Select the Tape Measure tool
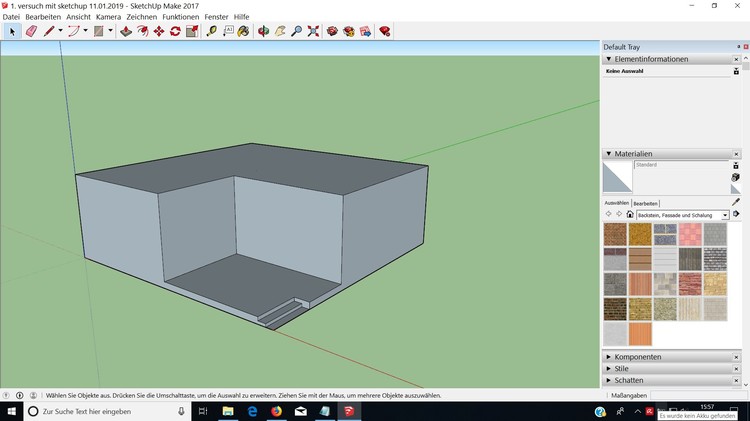Viewport: 750px width, 421px height. 211,32
